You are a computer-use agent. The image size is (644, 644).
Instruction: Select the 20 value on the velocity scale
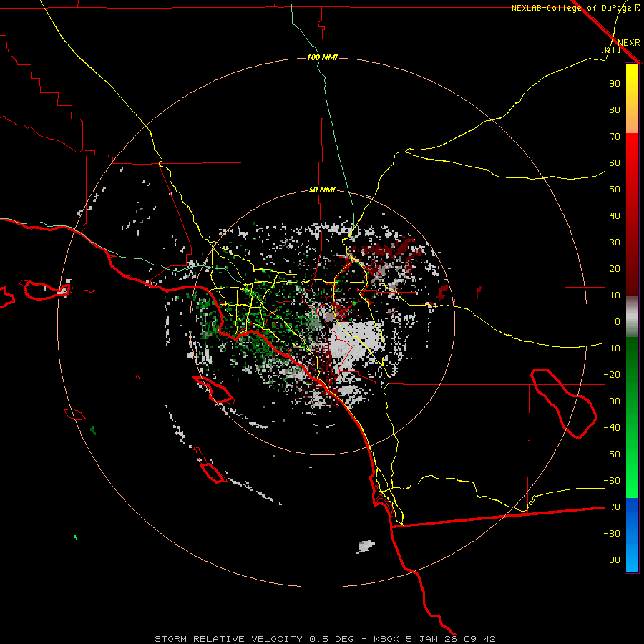(x=615, y=268)
